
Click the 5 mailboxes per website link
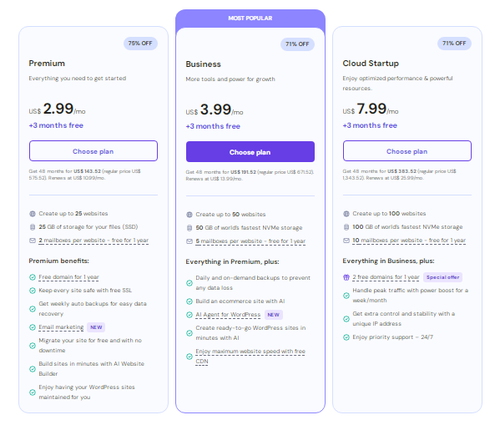point(250,241)
